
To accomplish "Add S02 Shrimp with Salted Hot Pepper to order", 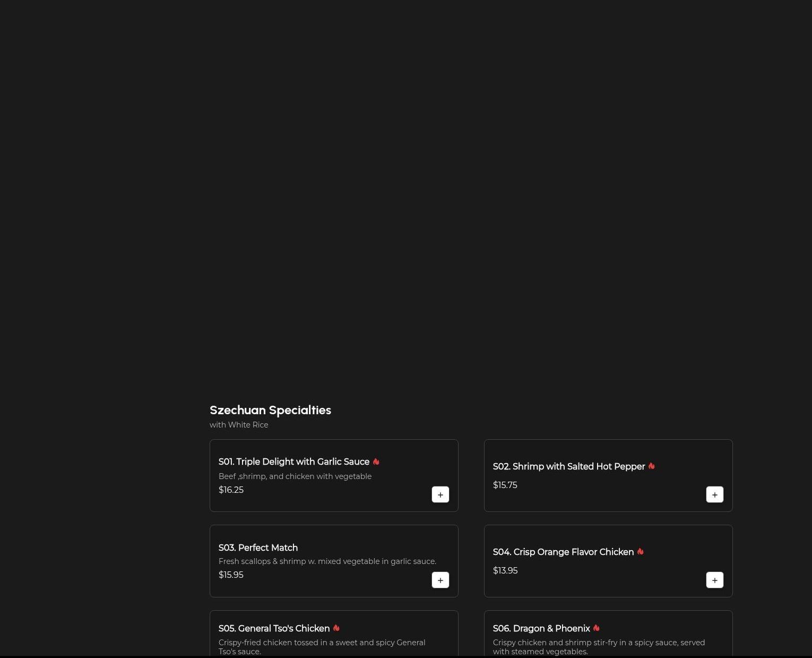I will [715, 494].
